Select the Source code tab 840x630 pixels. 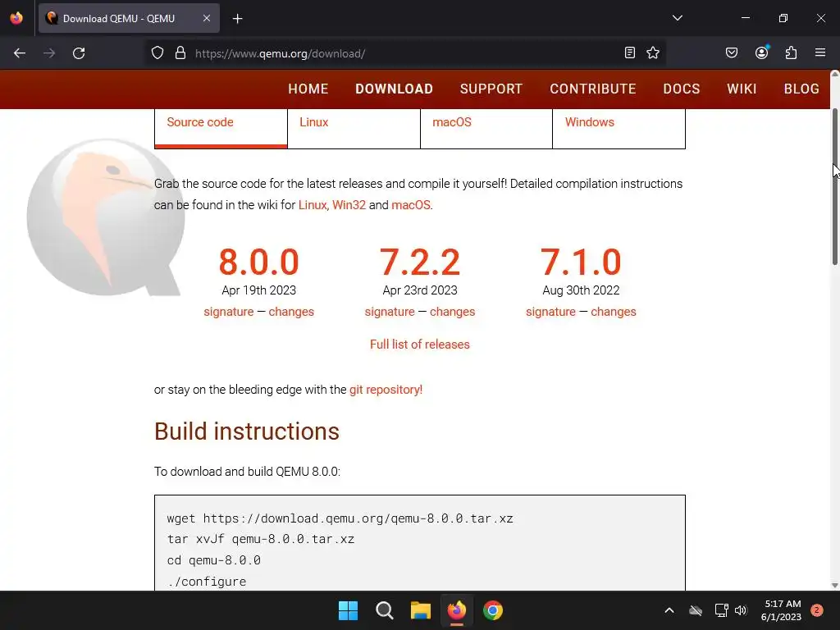[221, 127]
